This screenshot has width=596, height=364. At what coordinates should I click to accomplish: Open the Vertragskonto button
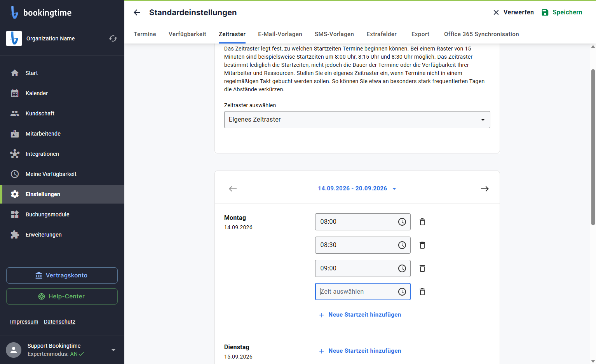click(62, 275)
